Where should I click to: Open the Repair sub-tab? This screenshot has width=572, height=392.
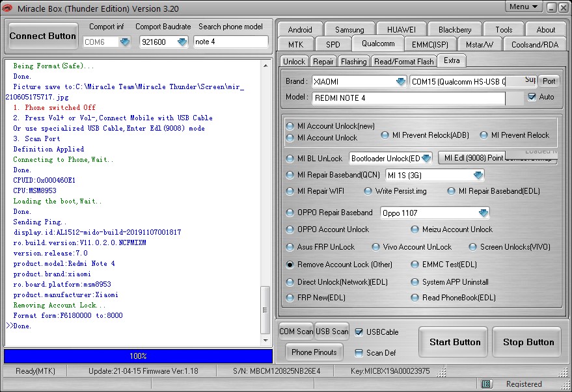click(323, 61)
